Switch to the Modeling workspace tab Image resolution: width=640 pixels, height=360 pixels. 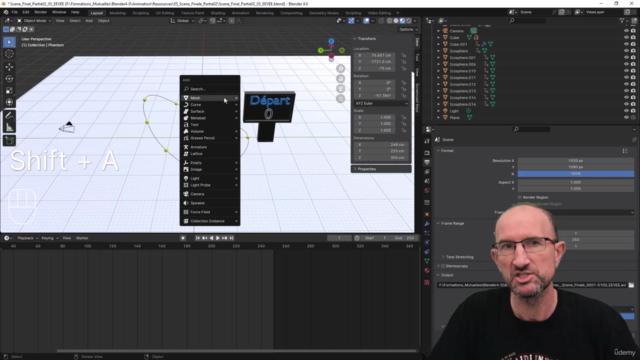(x=118, y=13)
